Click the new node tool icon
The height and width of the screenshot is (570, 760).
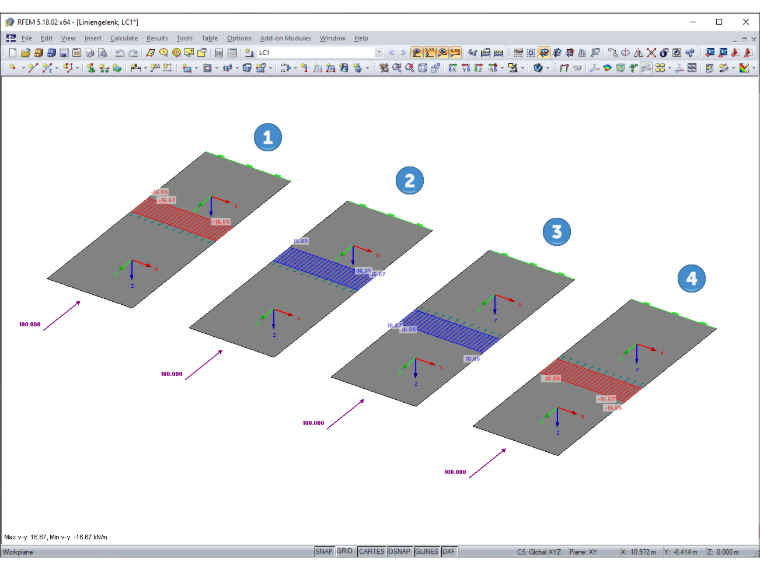tap(13, 68)
